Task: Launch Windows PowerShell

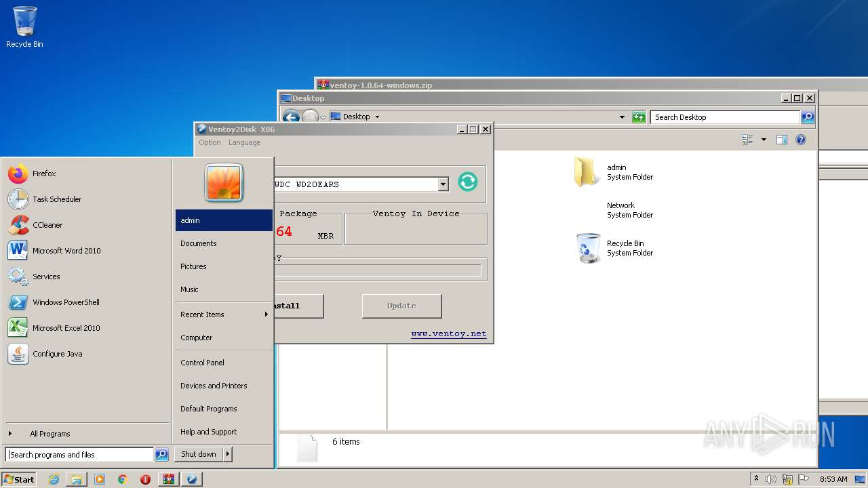Action: tap(86, 302)
